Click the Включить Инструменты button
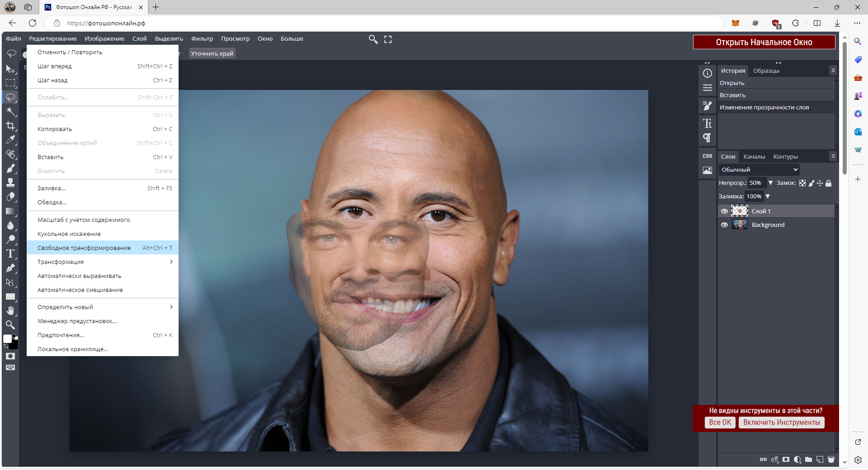The height and width of the screenshot is (470, 868). click(781, 422)
